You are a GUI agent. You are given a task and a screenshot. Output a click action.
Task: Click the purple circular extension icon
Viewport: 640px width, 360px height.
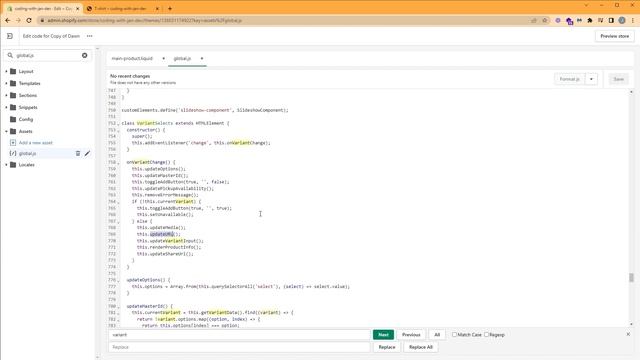[558, 20]
